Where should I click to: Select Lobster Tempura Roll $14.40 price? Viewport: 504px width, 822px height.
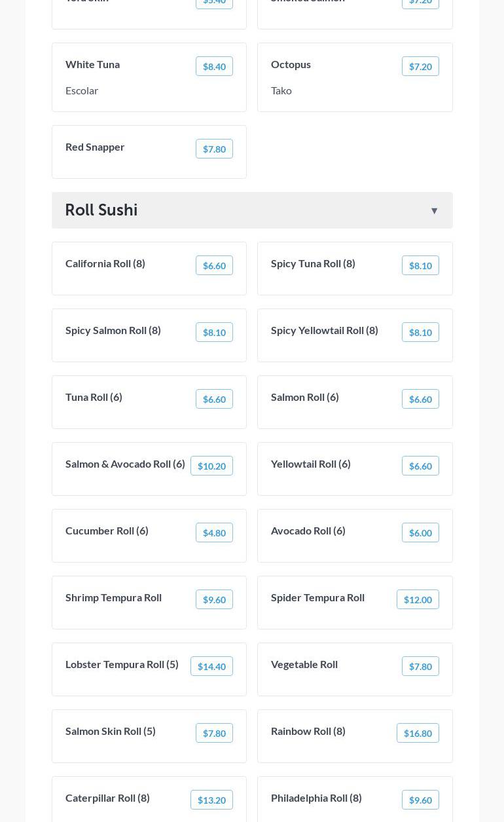211,666
